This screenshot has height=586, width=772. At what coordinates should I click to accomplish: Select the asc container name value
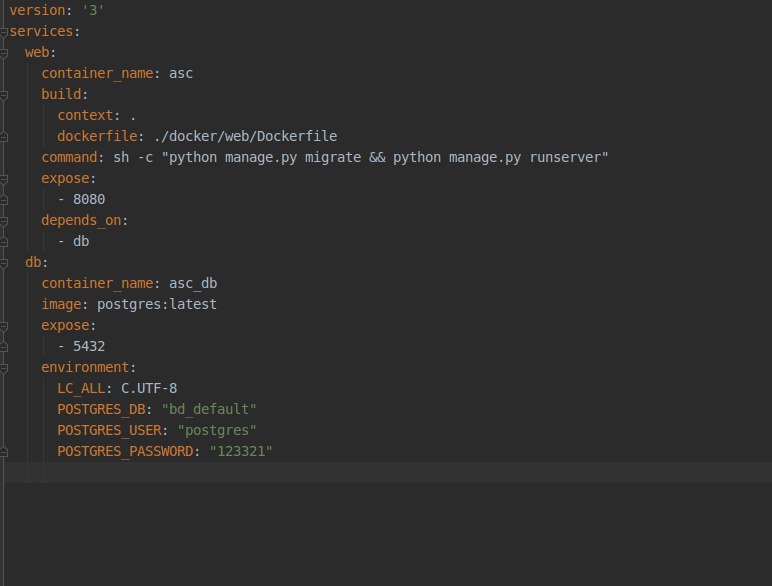(181, 73)
